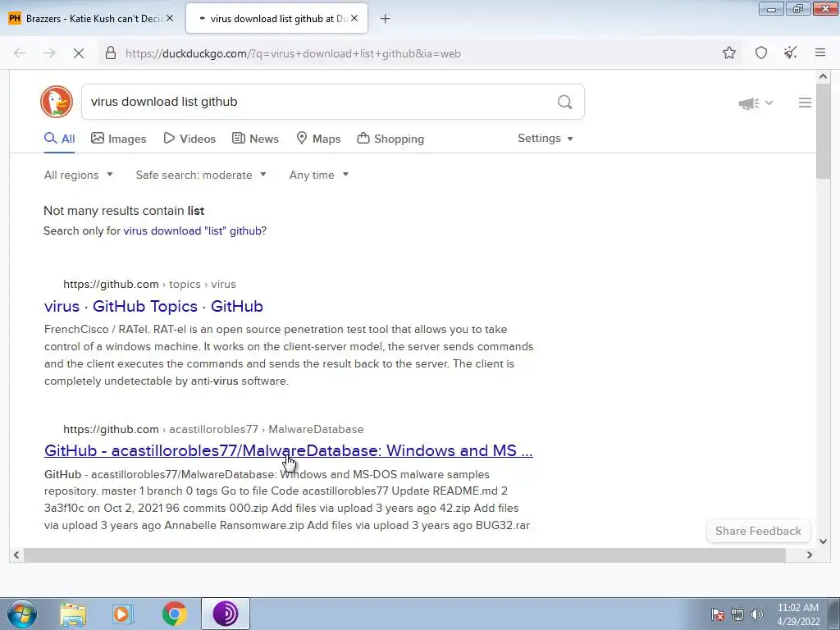The width and height of the screenshot is (840, 630).
Task: Stop loading the page
Action: click(78, 53)
